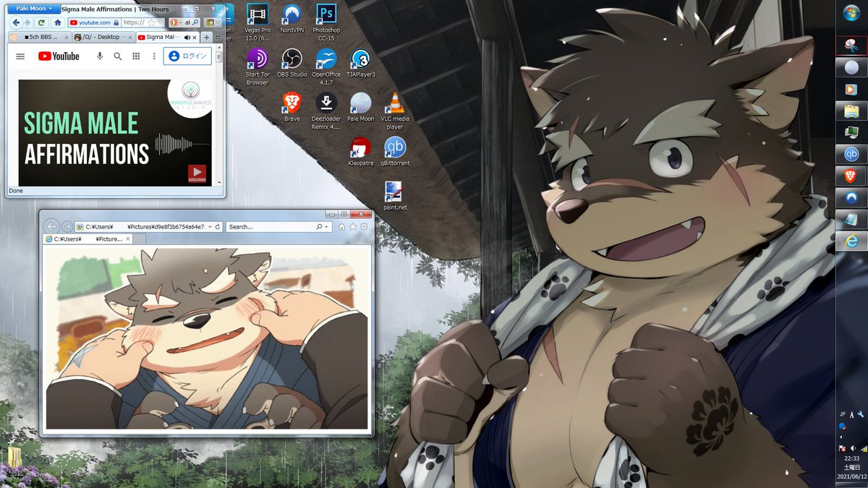Mute audio on the Sigma Mal tab
Image resolution: width=868 pixels, height=488 pixels.
coord(187,37)
